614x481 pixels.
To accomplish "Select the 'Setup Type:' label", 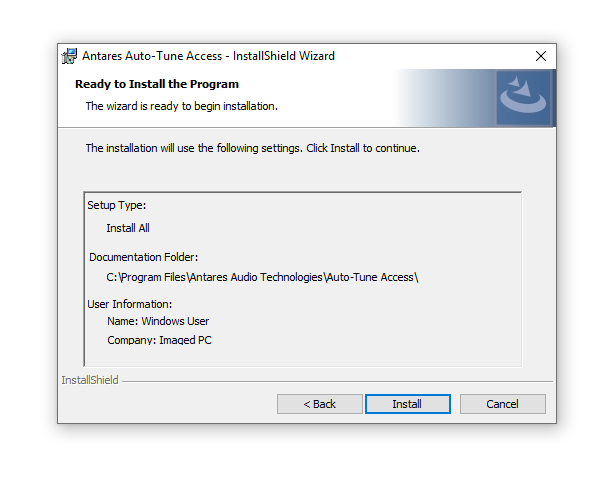I will click(116, 205).
